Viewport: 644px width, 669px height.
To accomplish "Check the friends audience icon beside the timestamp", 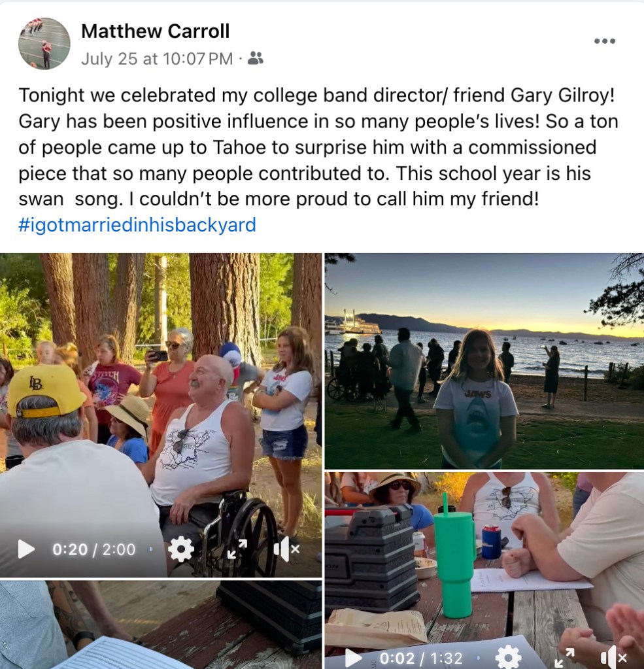I will pos(255,58).
